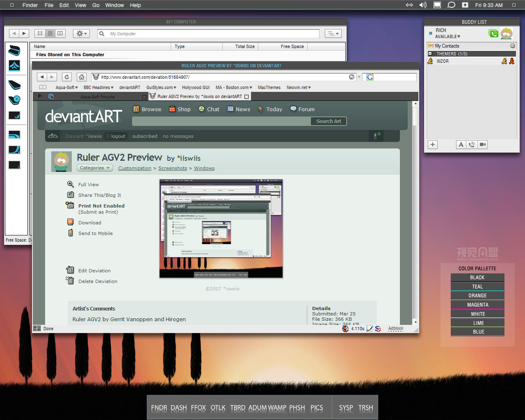
Task: Open the bookmarks book icon in bookmarks bar
Action: pyautogui.click(x=43, y=87)
